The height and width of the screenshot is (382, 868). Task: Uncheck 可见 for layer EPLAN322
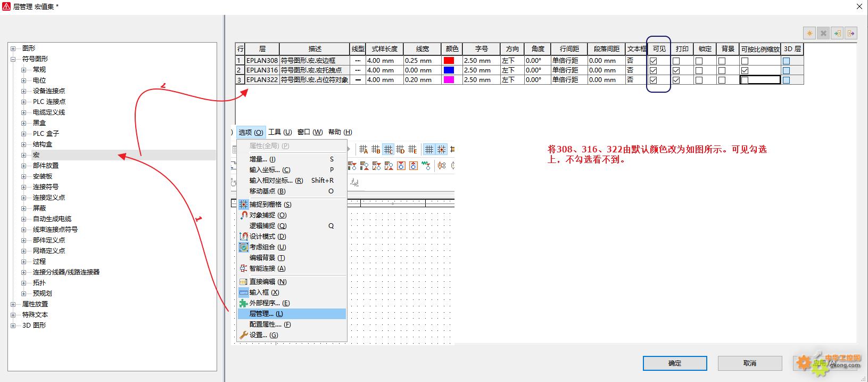pos(653,80)
